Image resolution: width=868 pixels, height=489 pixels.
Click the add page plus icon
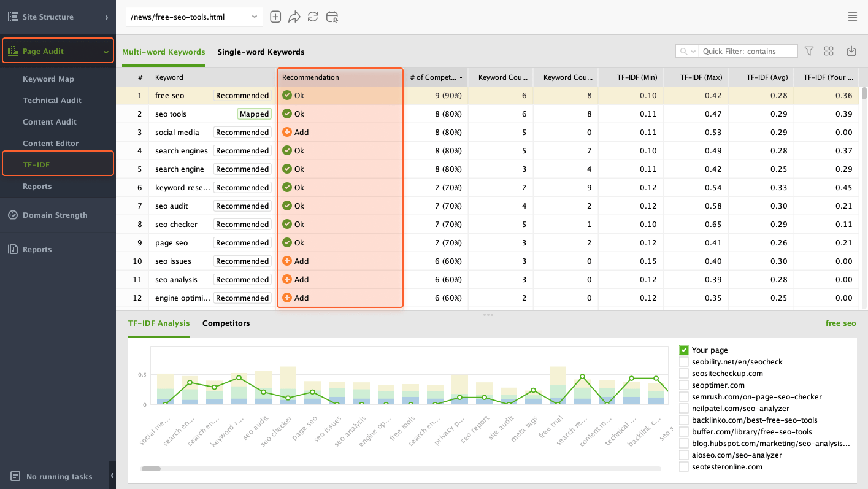275,17
